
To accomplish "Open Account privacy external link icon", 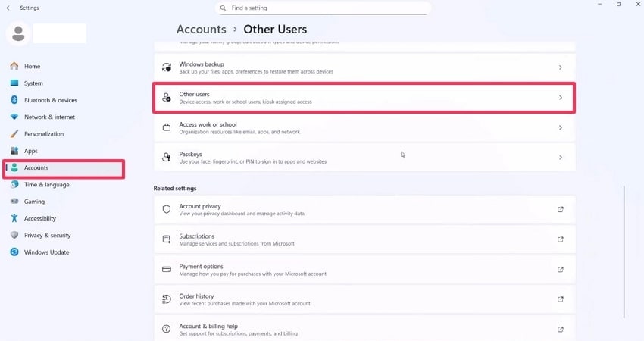I will click(x=560, y=209).
